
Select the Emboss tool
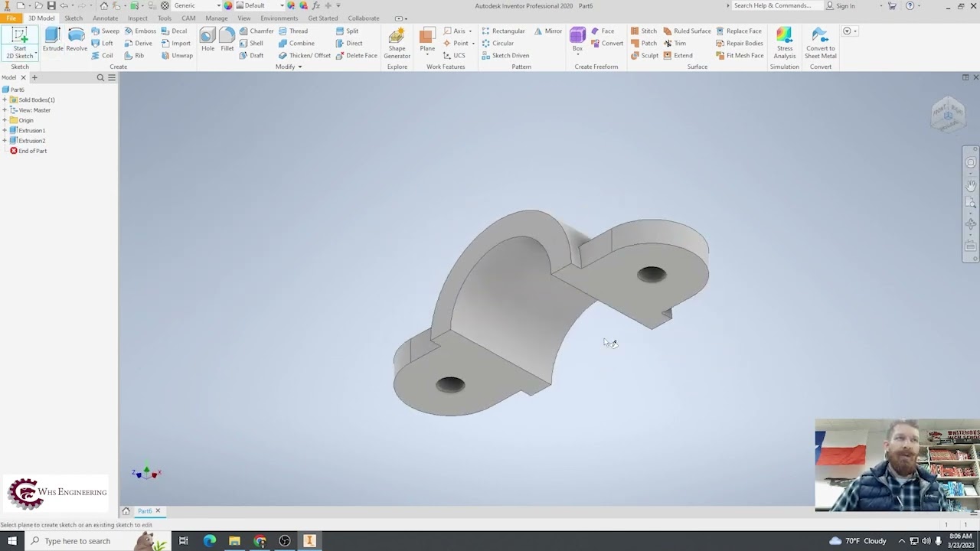coord(140,31)
